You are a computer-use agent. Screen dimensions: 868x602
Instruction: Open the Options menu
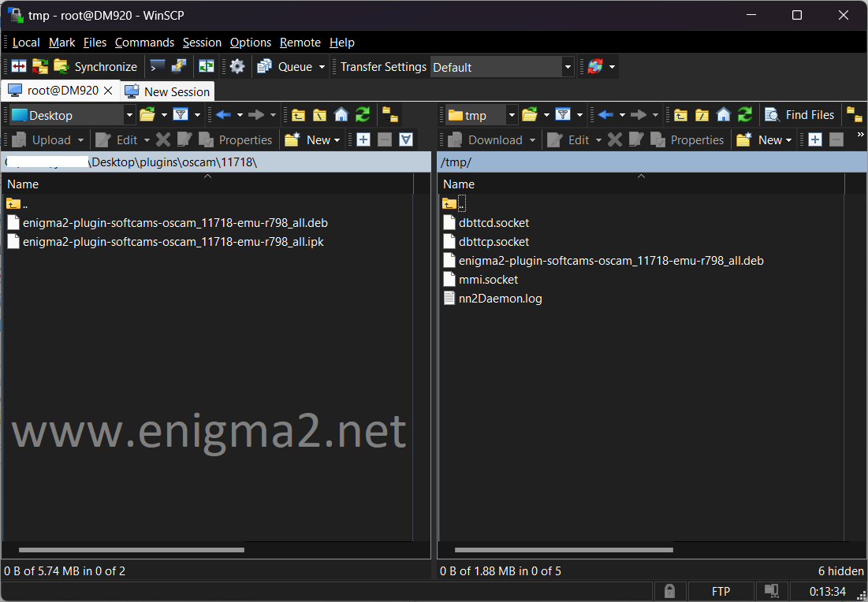(251, 43)
